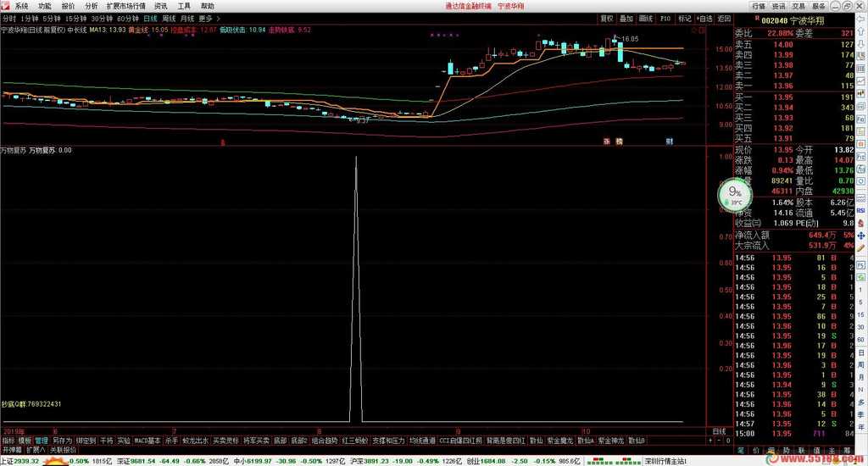
Task: Switch to 60分钟 chart period
Action: pyautogui.click(x=128, y=19)
